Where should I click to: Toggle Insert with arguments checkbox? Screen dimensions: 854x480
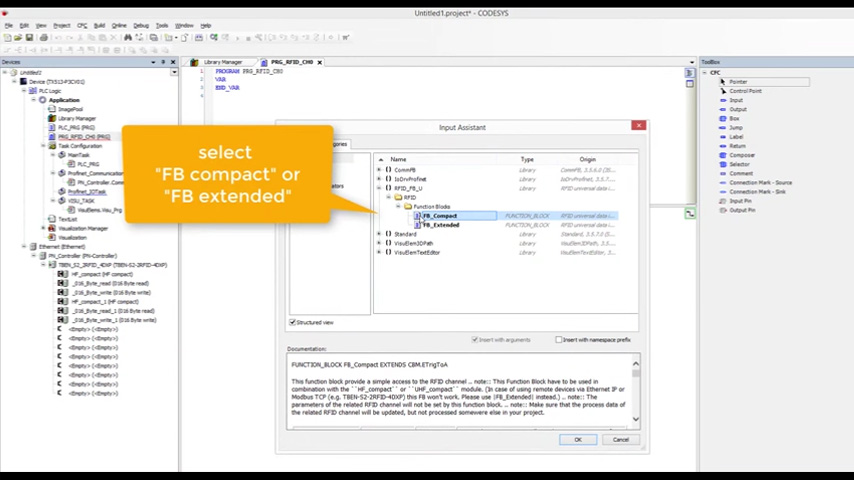pyautogui.click(x=475, y=340)
